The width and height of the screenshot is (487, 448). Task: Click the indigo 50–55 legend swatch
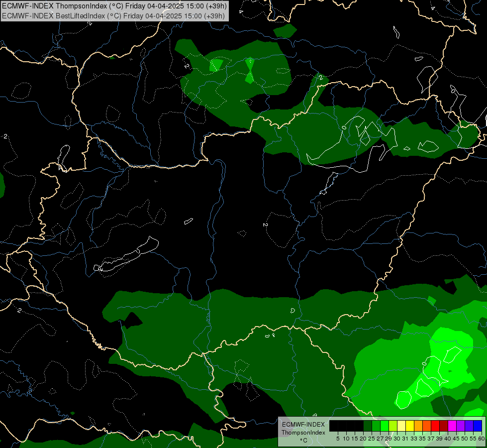(469, 426)
